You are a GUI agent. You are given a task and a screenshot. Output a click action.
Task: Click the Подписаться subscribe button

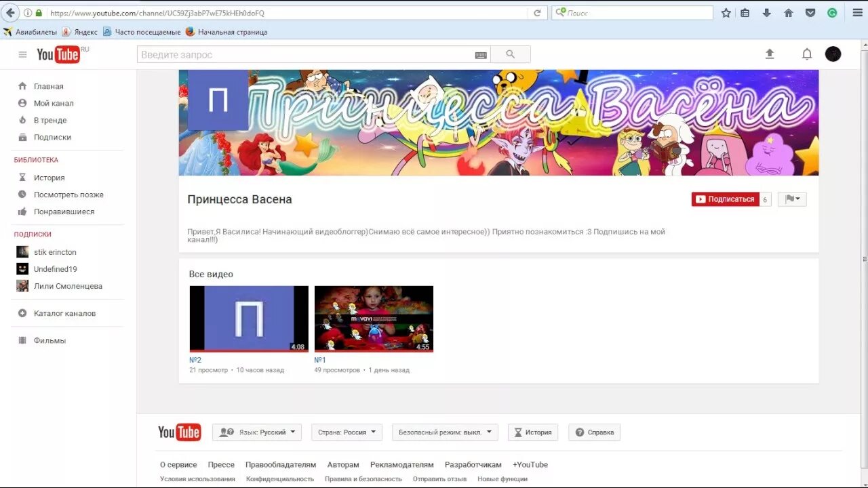[725, 199]
